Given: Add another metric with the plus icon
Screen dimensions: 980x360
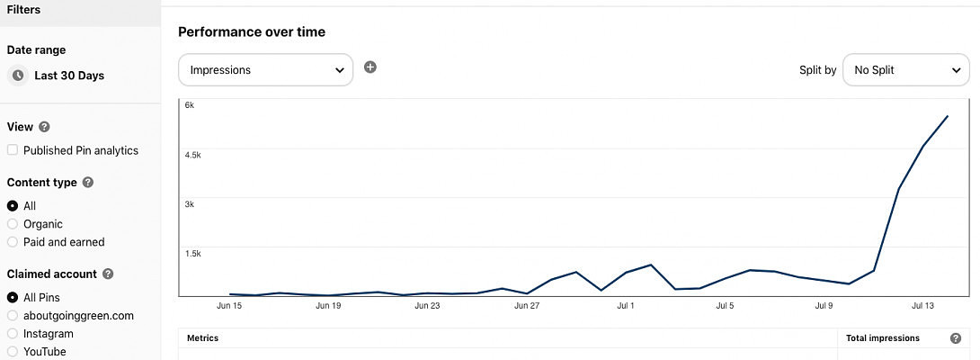Looking at the screenshot, I should click(370, 67).
